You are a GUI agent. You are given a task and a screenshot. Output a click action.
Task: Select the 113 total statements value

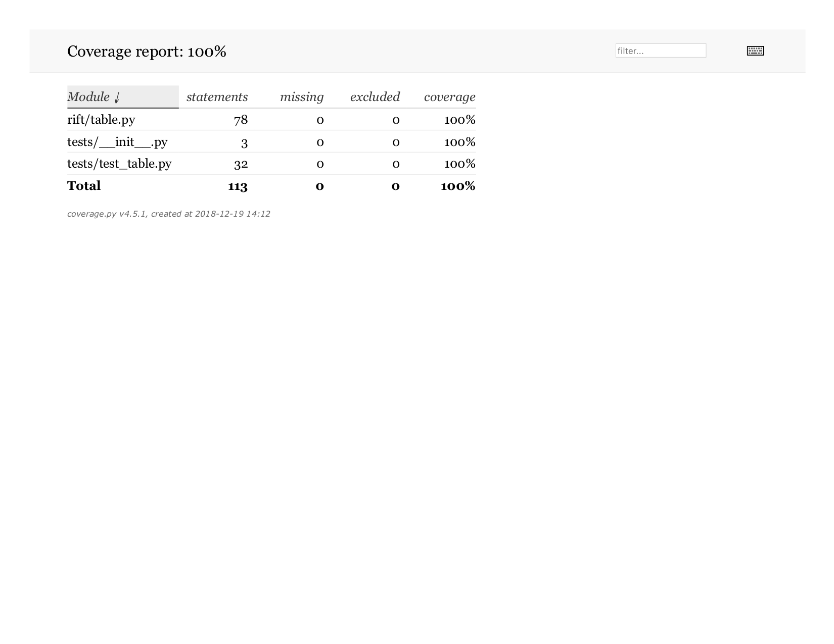[x=238, y=186]
